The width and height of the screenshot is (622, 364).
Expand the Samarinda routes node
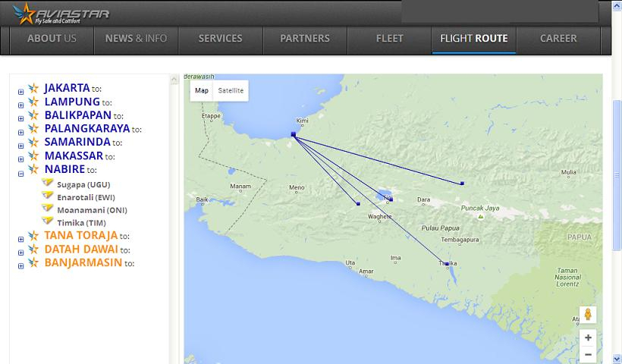click(21, 146)
